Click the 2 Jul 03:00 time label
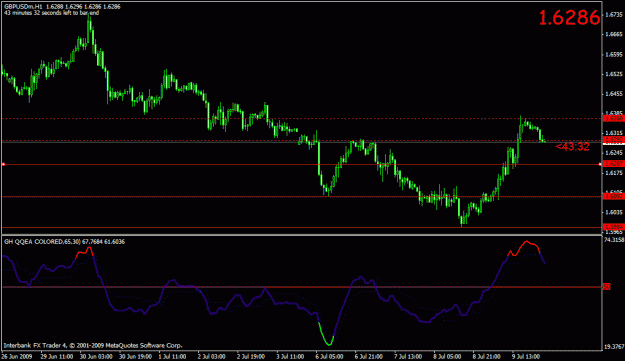 pos(212,356)
